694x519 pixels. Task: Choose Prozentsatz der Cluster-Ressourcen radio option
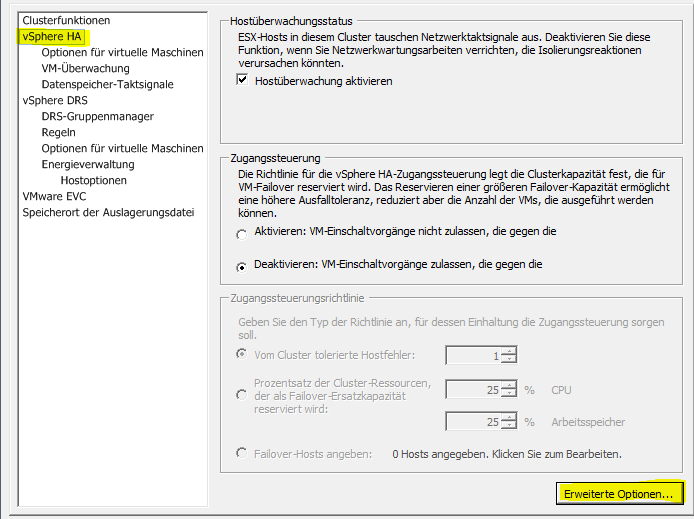242,394
